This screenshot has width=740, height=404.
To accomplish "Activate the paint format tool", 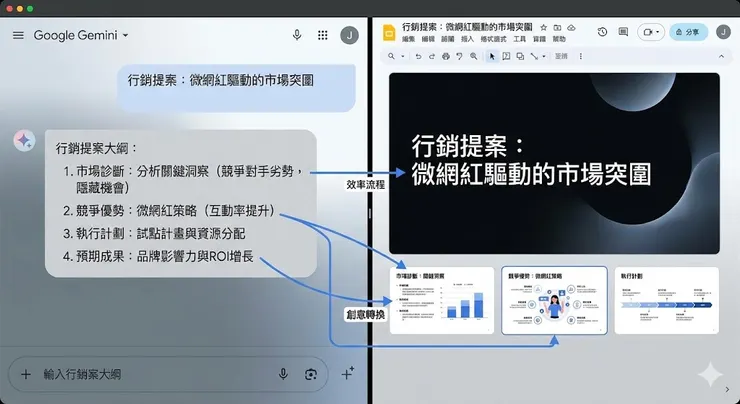I will tap(459, 56).
